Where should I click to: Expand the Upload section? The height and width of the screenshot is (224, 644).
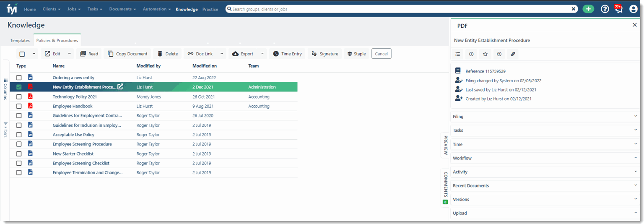[x=544, y=213]
